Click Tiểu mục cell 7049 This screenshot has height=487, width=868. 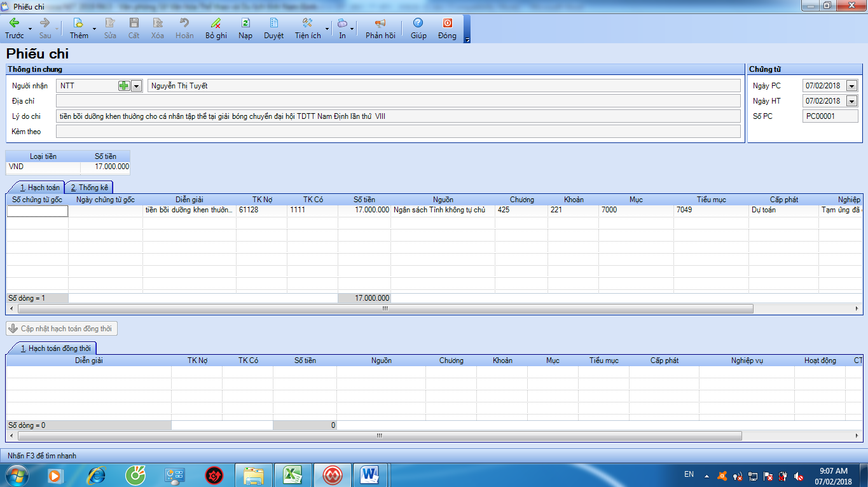711,210
